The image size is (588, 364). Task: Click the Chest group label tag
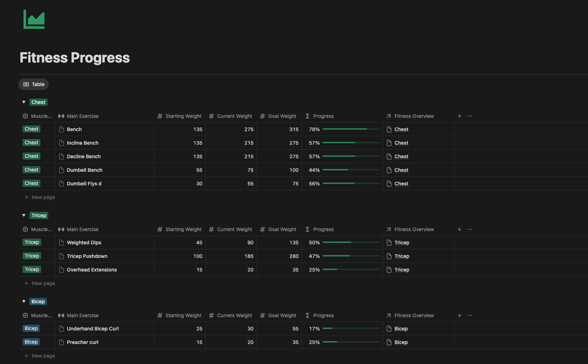pyautogui.click(x=38, y=102)
